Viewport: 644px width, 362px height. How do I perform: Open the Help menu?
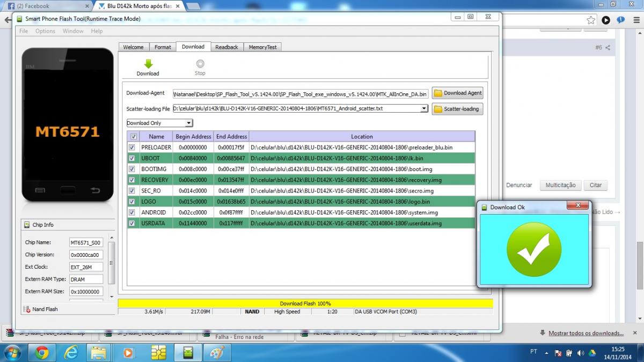[97, 31]
